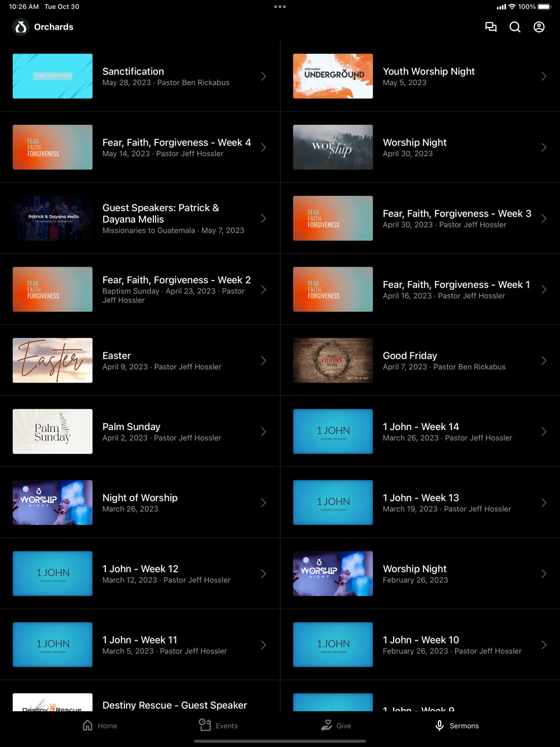The height and width of the screenshot is (747, 560).
Task: Tap the Orchards logo icon
Action: tap(21, 27)
